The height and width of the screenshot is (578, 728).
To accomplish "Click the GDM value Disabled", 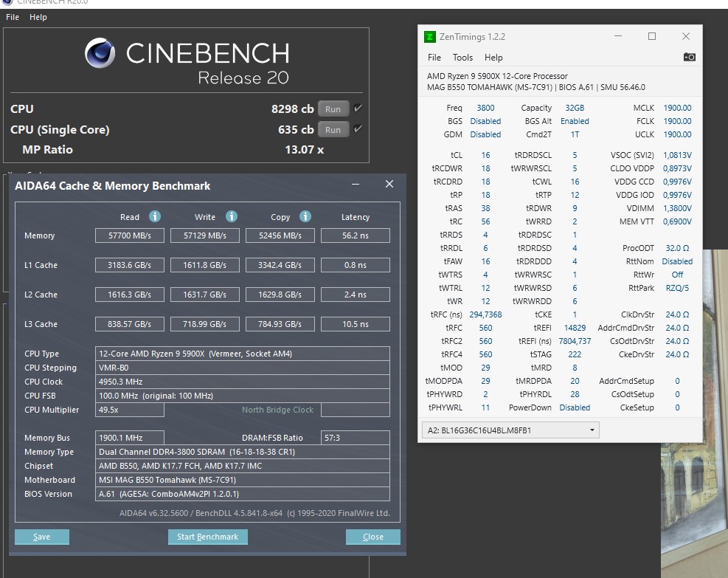I will tap(485, 135).
